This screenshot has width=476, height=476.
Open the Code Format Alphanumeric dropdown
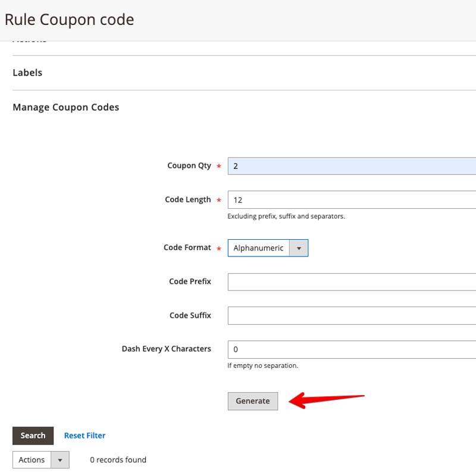tap(259, 248)
